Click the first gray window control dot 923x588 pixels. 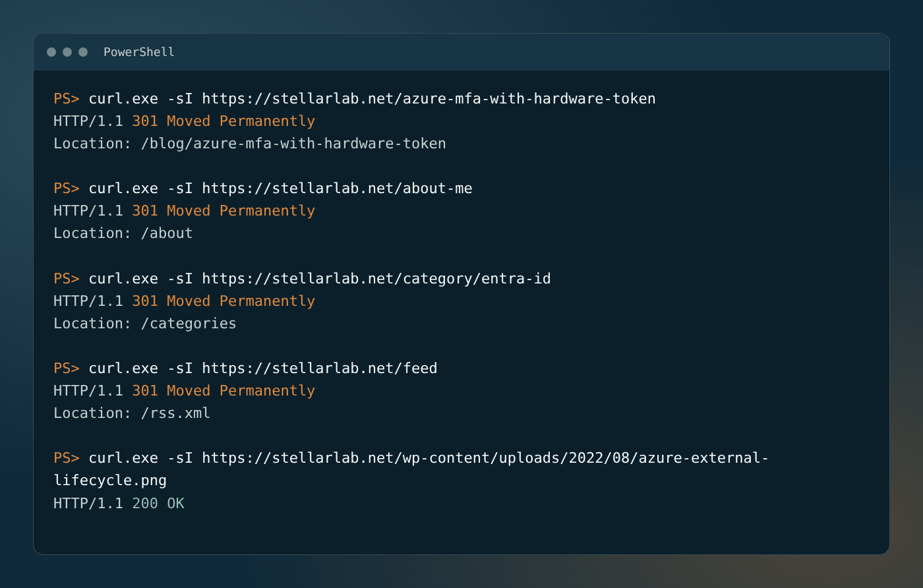pyautogui.click(x=51, y=52)
